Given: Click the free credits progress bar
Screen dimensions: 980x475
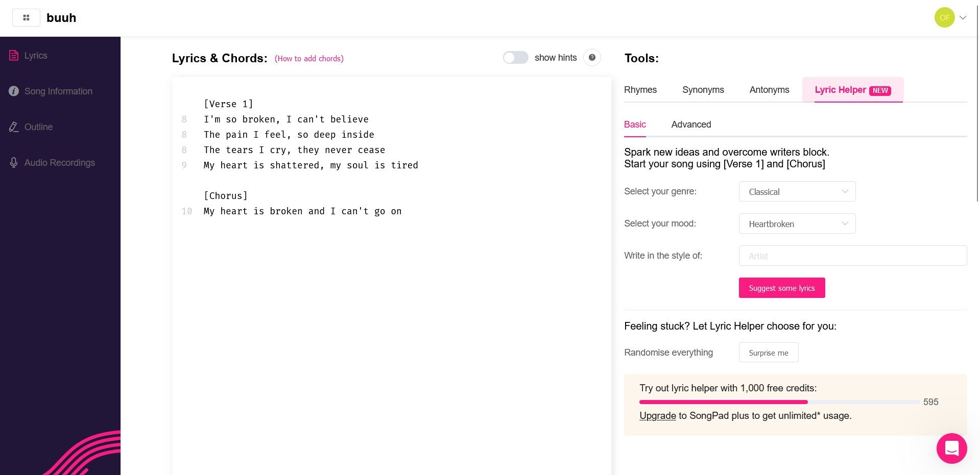Looking at the screenshot, I should [779, 402].
